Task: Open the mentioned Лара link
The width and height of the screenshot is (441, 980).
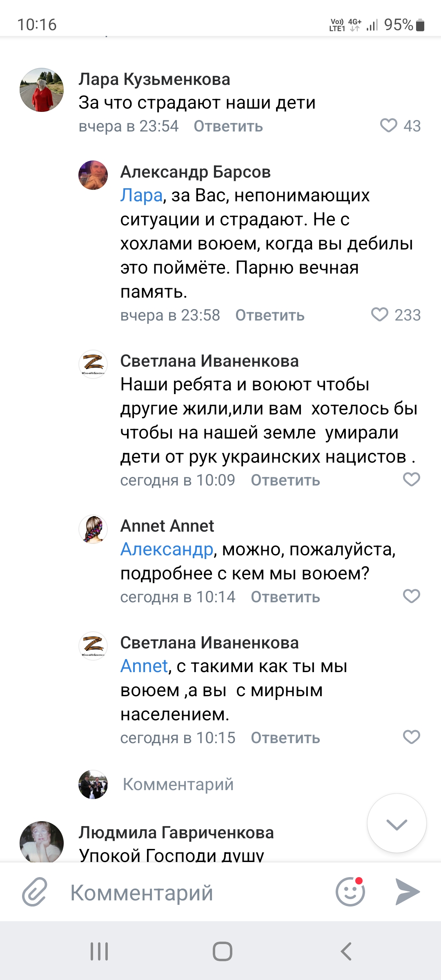Action: 141,196
